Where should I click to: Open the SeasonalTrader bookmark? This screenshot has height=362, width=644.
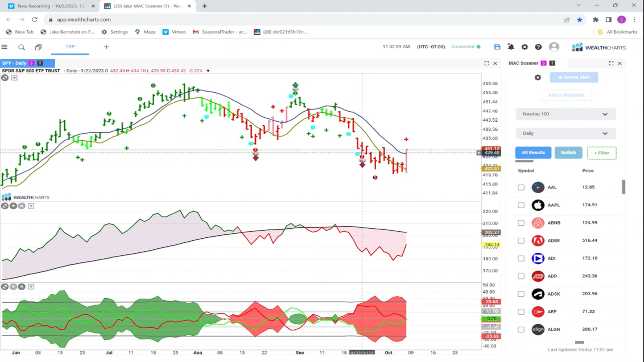click(x=220, y=32)
